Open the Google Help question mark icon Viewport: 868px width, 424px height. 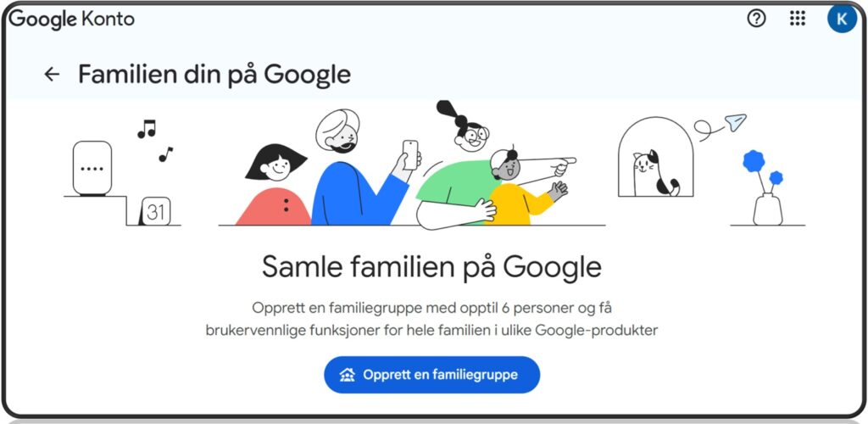(756, 19)
